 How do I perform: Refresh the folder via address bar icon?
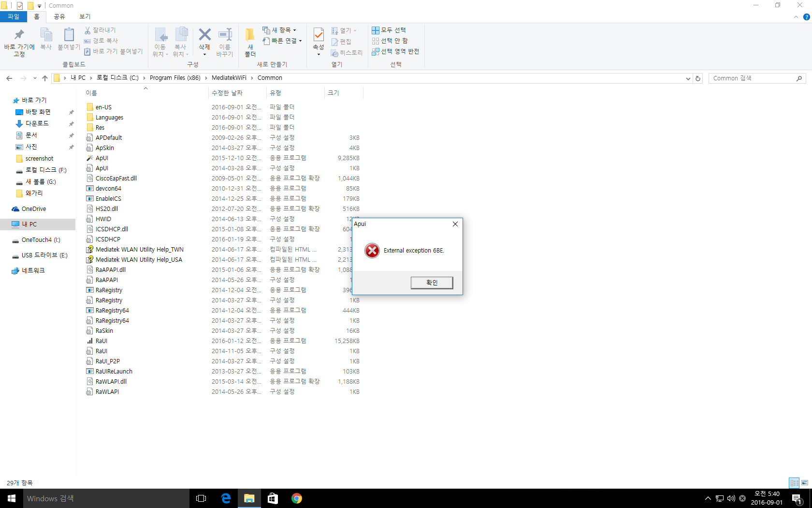(698, 78)
